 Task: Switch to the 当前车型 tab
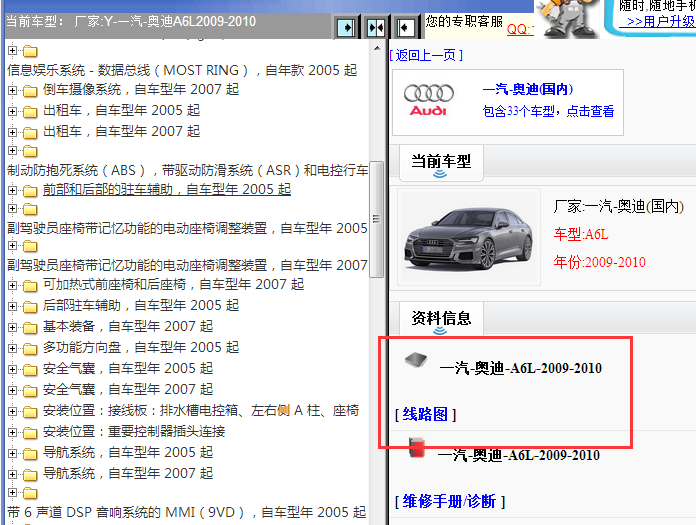(x=441, y=162)
